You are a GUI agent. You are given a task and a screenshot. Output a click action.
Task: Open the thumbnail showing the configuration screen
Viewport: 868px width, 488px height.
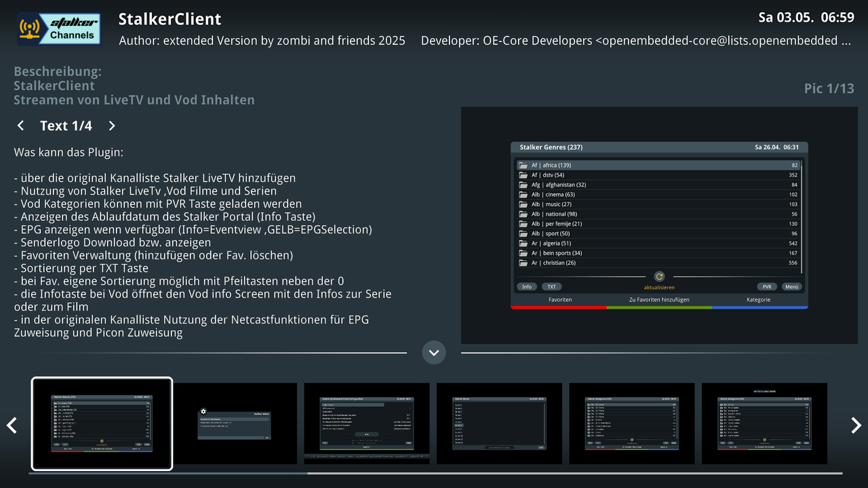(367, 424)
